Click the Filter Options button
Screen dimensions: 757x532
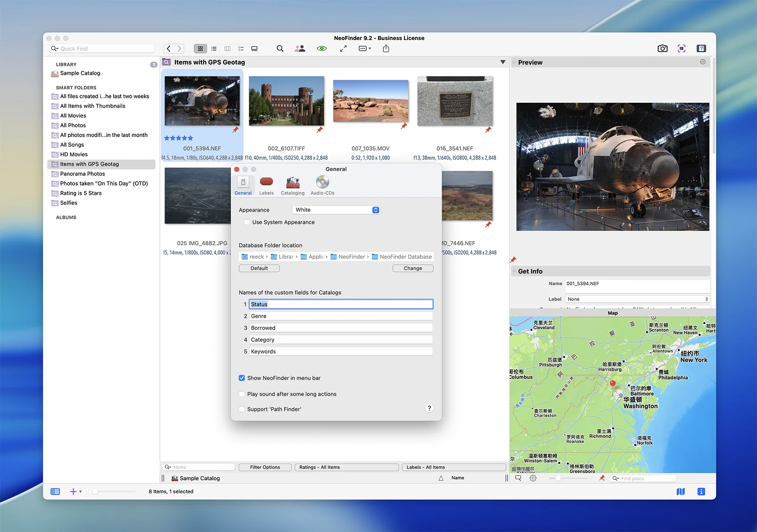pyautogui.click(x=265, y=467)
